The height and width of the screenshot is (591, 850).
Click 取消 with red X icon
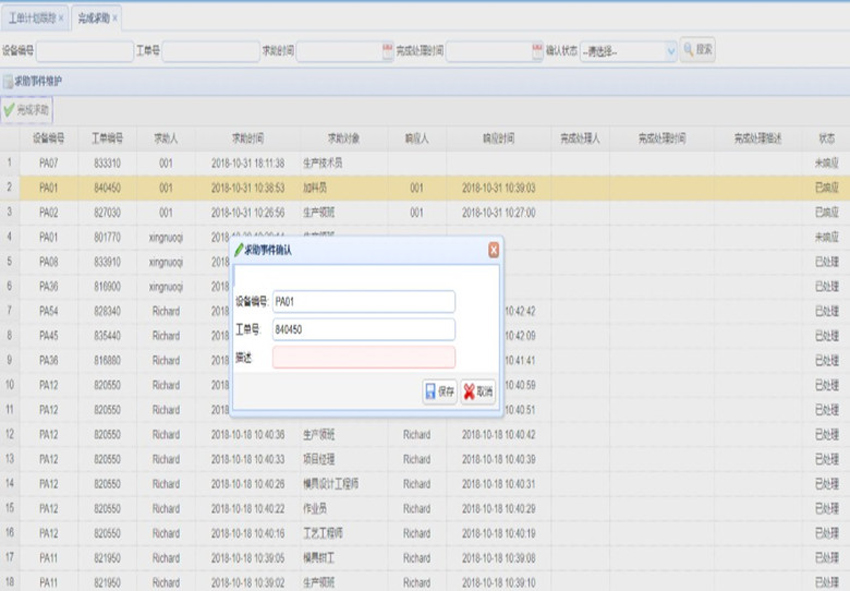478,393
